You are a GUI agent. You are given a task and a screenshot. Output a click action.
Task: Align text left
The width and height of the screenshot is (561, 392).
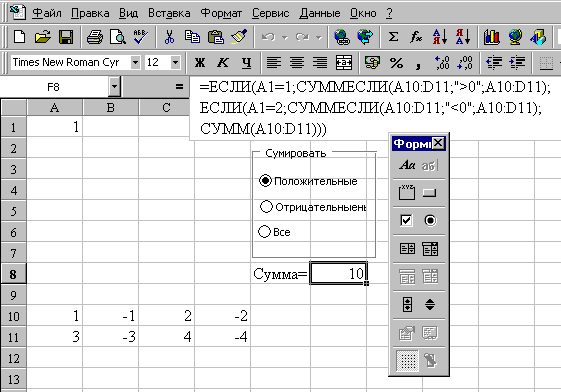click(274, 63)
